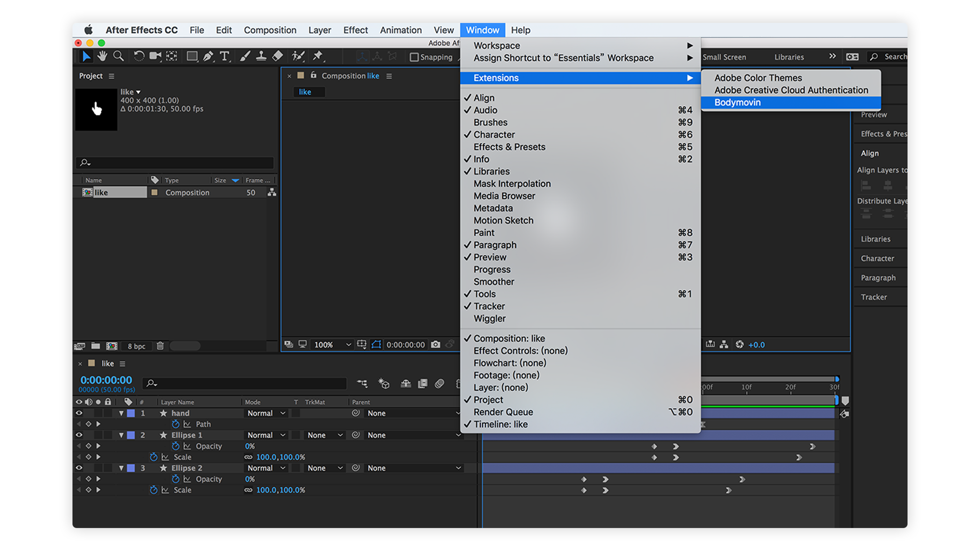Collapse the Ellipse 1 layer twirl-down
Screen dimensions: 980x551
[x=121, y=435]
